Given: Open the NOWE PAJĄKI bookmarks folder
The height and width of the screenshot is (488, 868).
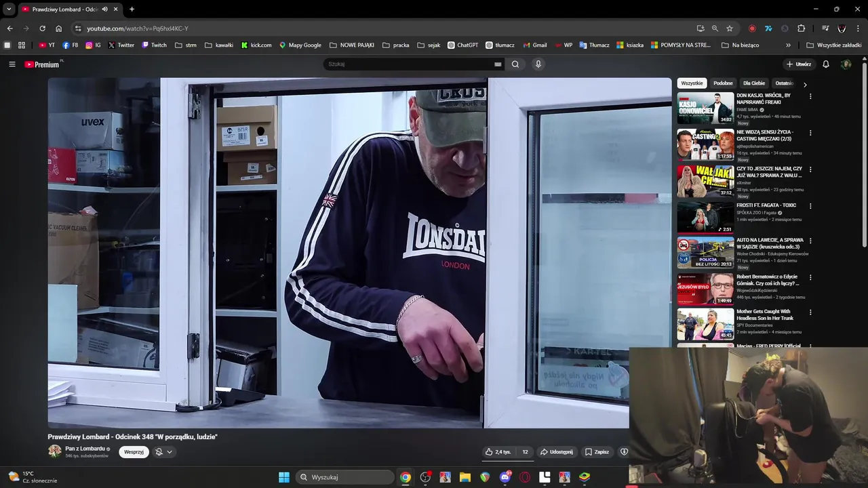Looking at the screenshot, I should [x=352, y=45].
